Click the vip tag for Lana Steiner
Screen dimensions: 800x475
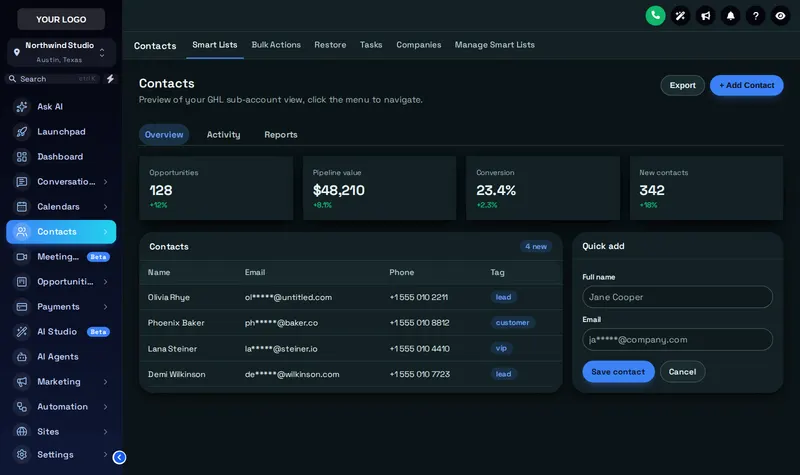(x=501, y=348)
